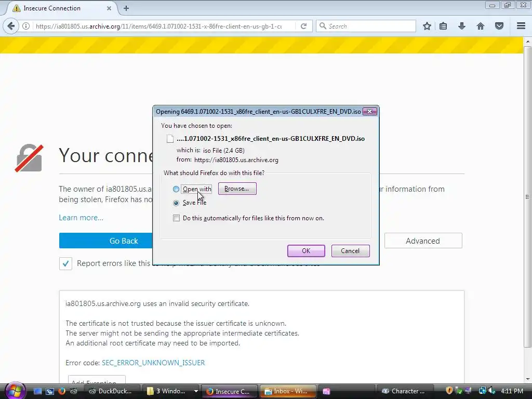The width and height of the screenshot is (532, 399).
Task: Click the volume speaker tray icon
Action: point(491,391)
